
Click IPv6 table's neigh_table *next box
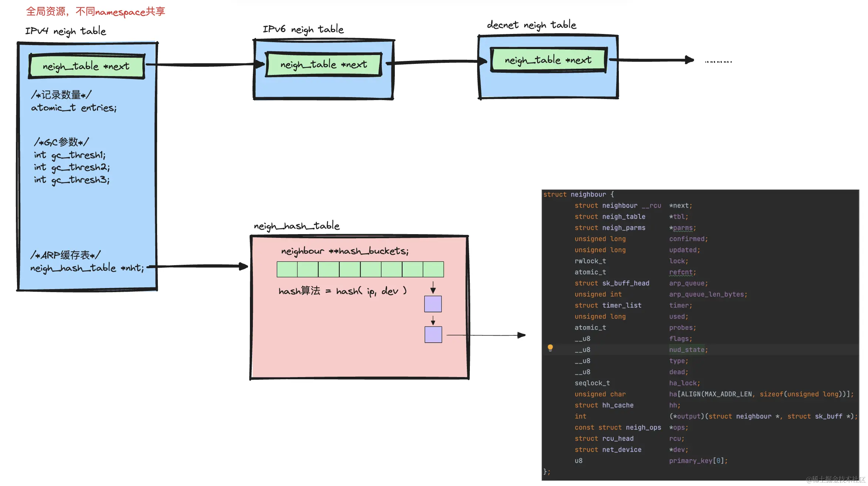point(323,65)
